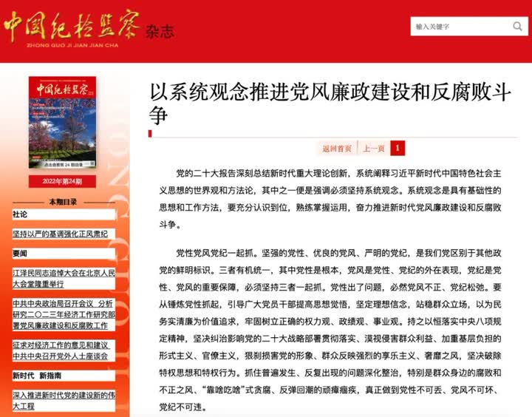532x417 pixels.
Task: Click 返回首页 navigation button
Action: [x=337, y=149]
